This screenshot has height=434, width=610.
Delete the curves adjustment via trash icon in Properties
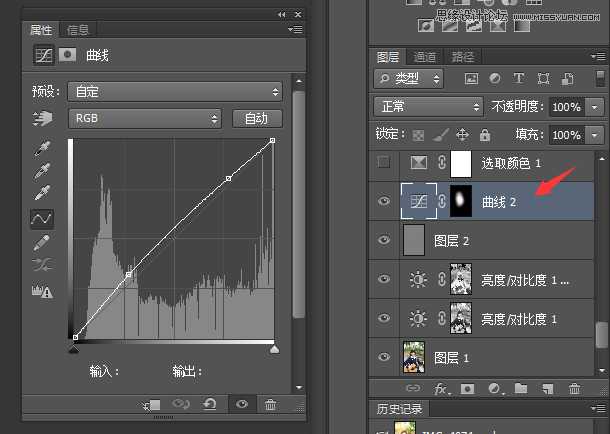click(x=271, y=405)
